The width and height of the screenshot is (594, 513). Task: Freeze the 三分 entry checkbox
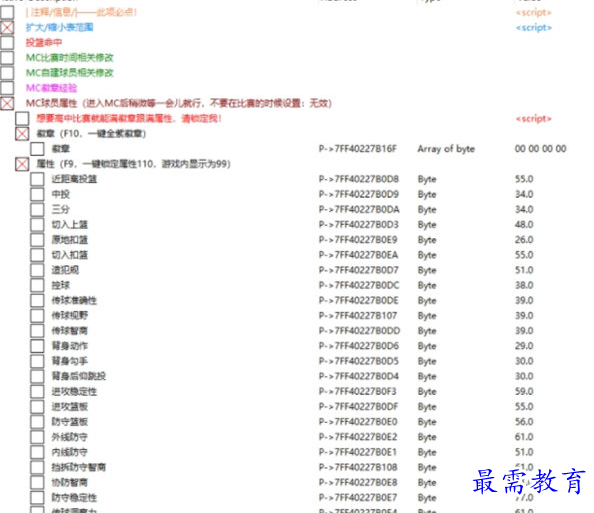click(37, 209)
